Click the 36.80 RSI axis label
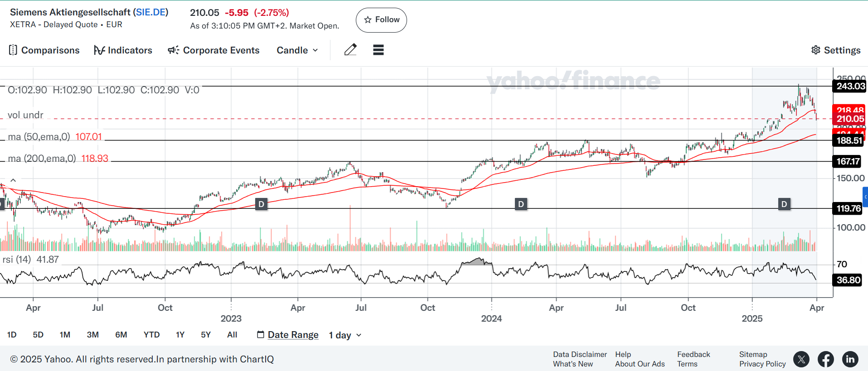 848,280
